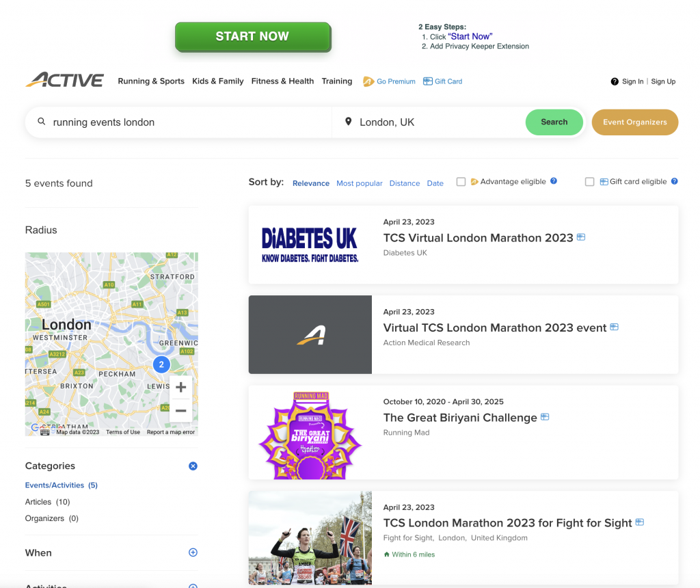Open the Training menu

coord(337,81)
